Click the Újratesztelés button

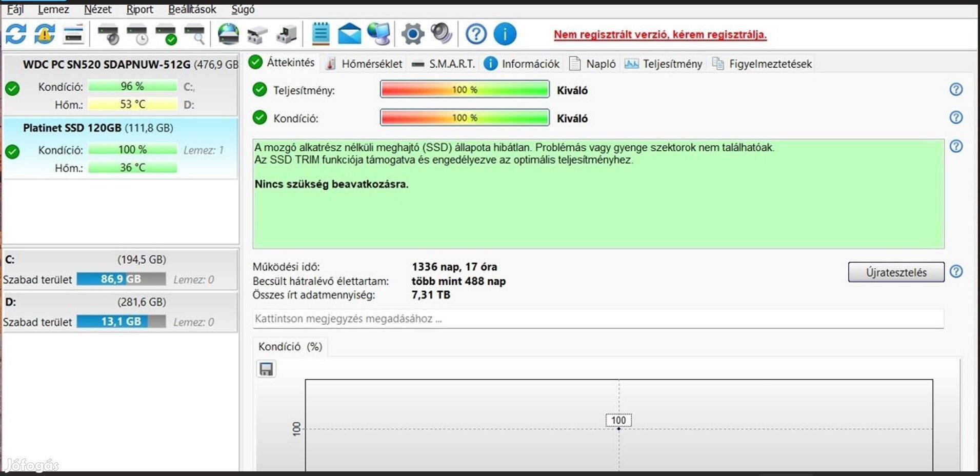click(896, 272)
